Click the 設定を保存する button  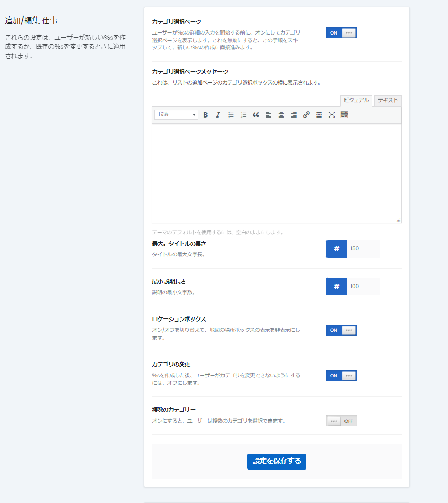277,461
